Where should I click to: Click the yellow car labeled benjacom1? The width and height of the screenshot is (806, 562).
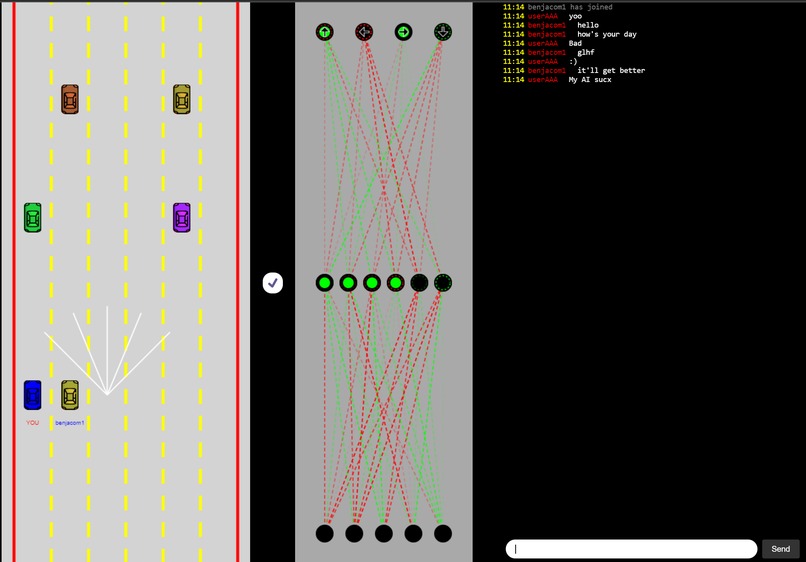(x=70, y=395)
